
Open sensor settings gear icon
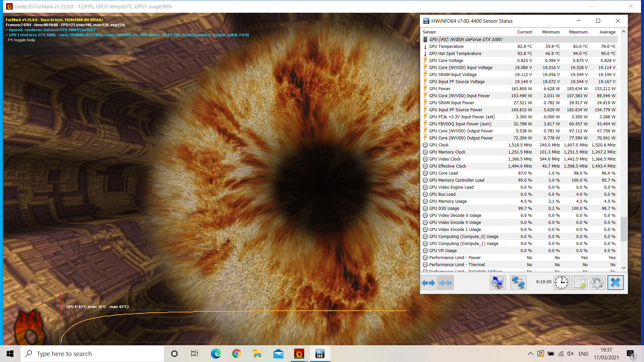pos(597,283)
